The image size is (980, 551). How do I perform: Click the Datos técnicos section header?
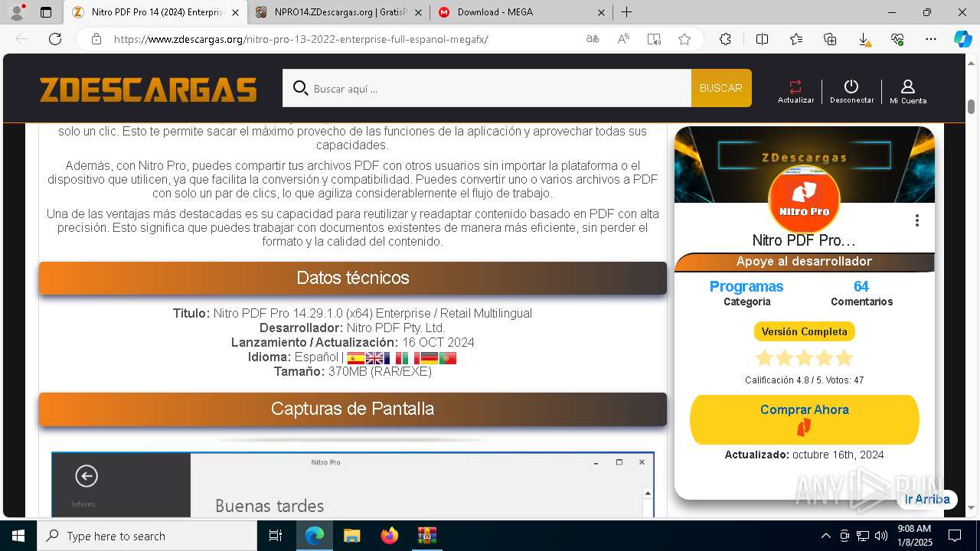point(353,278)
